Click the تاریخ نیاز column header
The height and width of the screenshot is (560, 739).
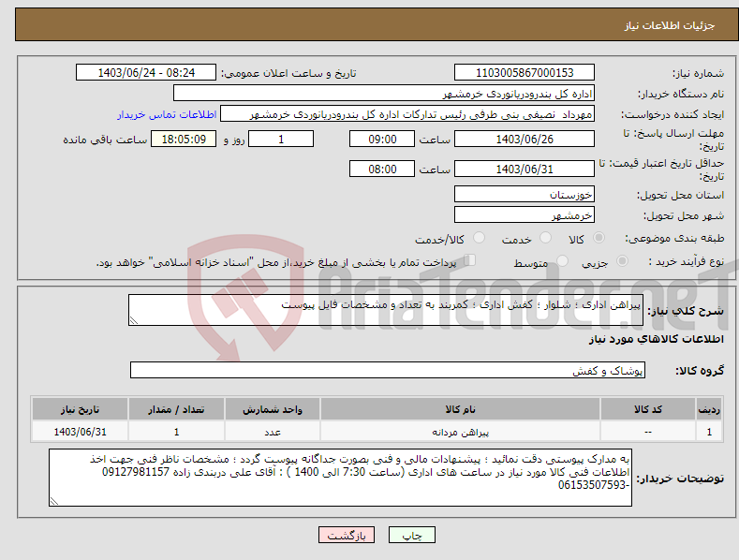point(81,409)
